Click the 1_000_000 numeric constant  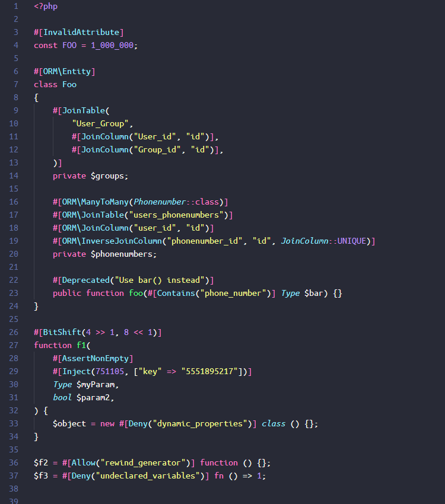(x=112, y=45)
